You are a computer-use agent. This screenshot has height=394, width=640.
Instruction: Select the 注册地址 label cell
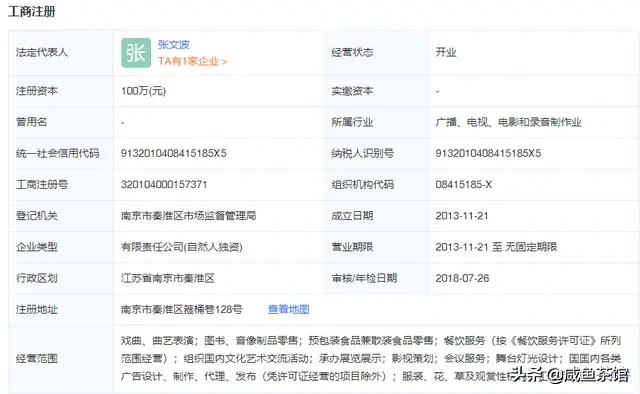tap(61, 309)
